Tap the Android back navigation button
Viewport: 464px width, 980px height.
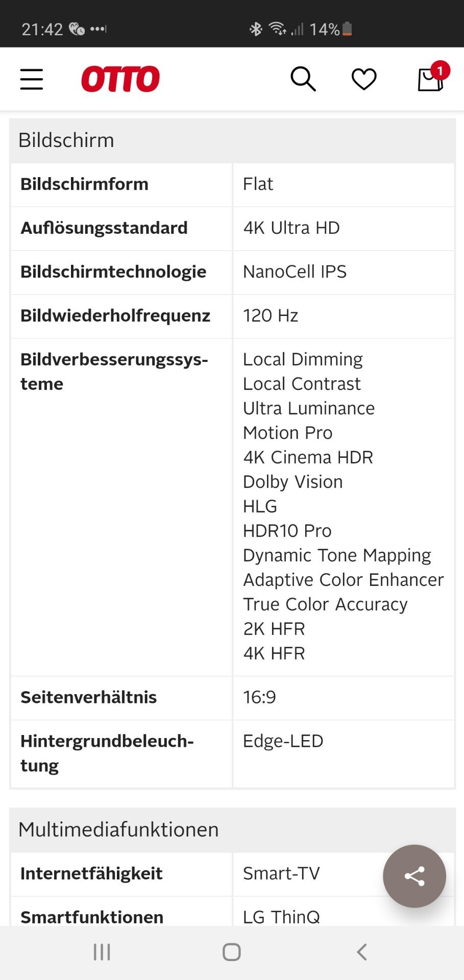tap(362, 952)
